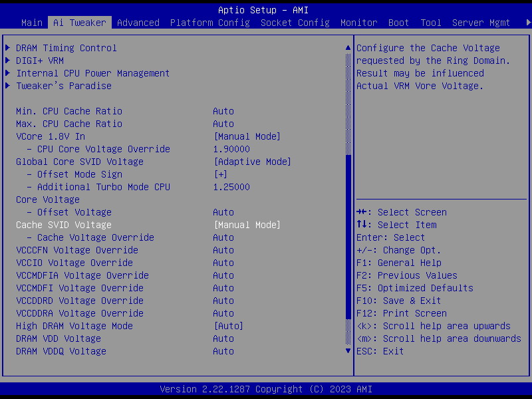The width and height of the screenshot is (532, 399).
Task: Click the F1: General Help hint
Action: pos(398,263)
